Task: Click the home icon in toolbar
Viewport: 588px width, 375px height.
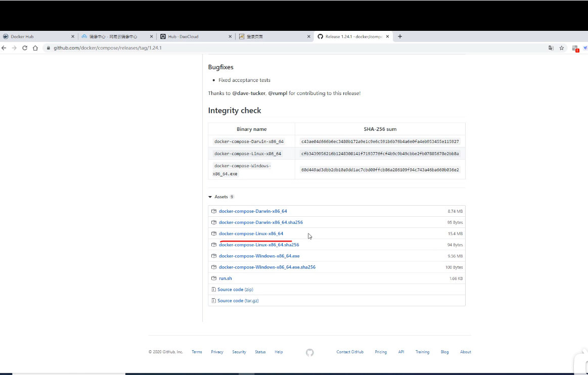Action: click(x=35, y=48)
